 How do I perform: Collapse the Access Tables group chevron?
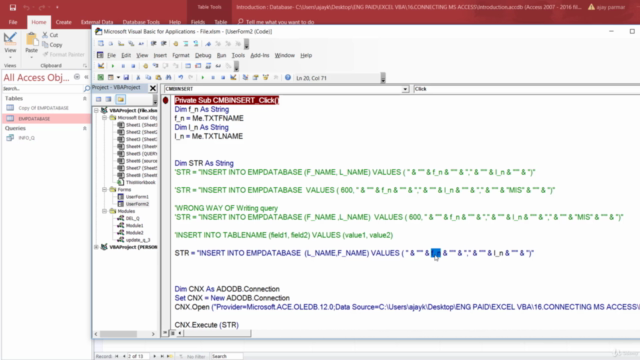click(84, 98)
